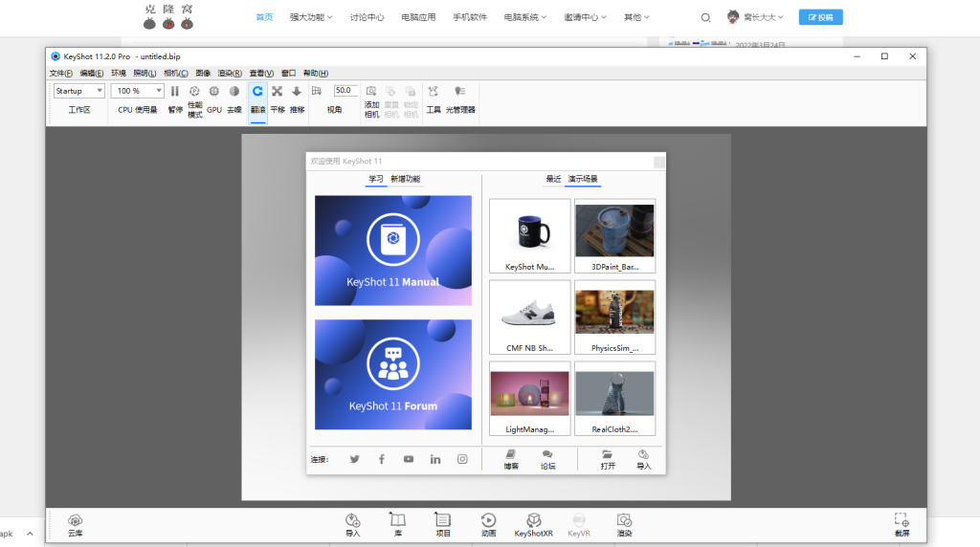980x547 pixels.
Task: Click the 打开 open folder button
Action: 608,460
